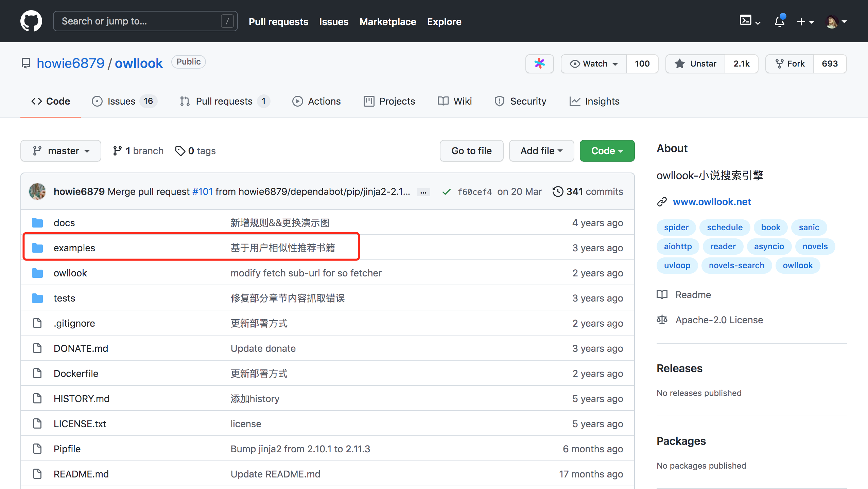The image size is (868, 489).
Task: Open the Watch notifications dropdown
Action: pyautogui.click(x=594, y=64)
